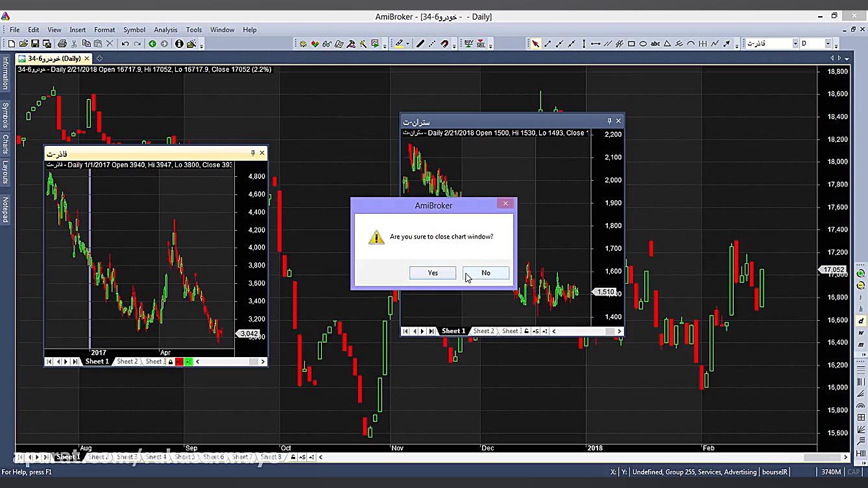This screenshot has height=488, width=868.
Task: Select the zig-zag line drawing tool
Action: [715, 44]
